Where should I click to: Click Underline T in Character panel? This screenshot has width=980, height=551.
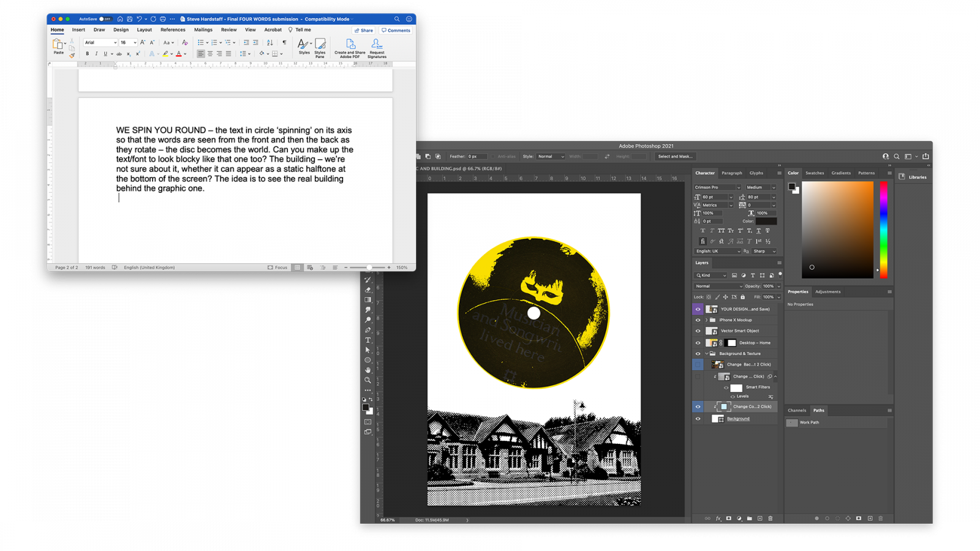(758, 231)
